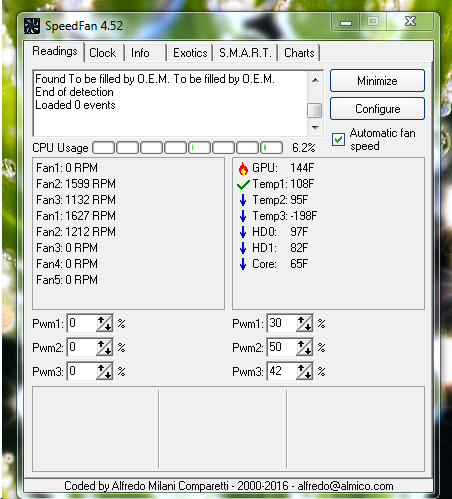Click the 'Fan3: 1132 RPM' reading

point(76,200)
